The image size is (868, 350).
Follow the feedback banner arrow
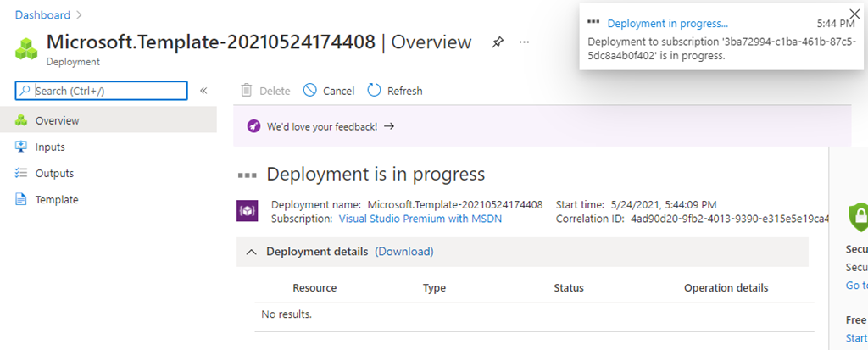pos(389,126)
